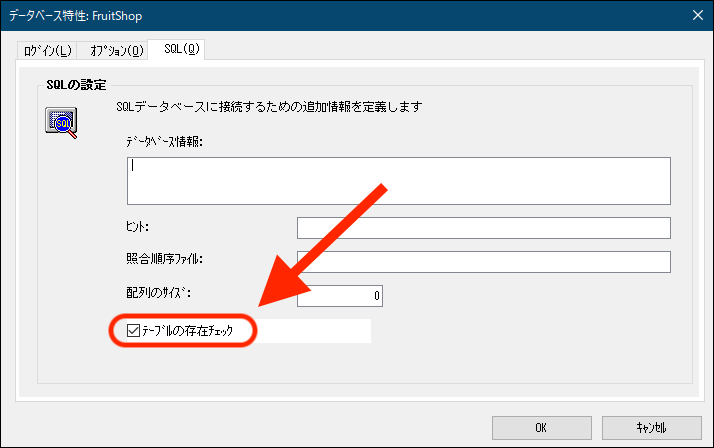The width and height of the screenshot is (714, 448).
Task: Click the キャンセル button
Action: point(652,426)
